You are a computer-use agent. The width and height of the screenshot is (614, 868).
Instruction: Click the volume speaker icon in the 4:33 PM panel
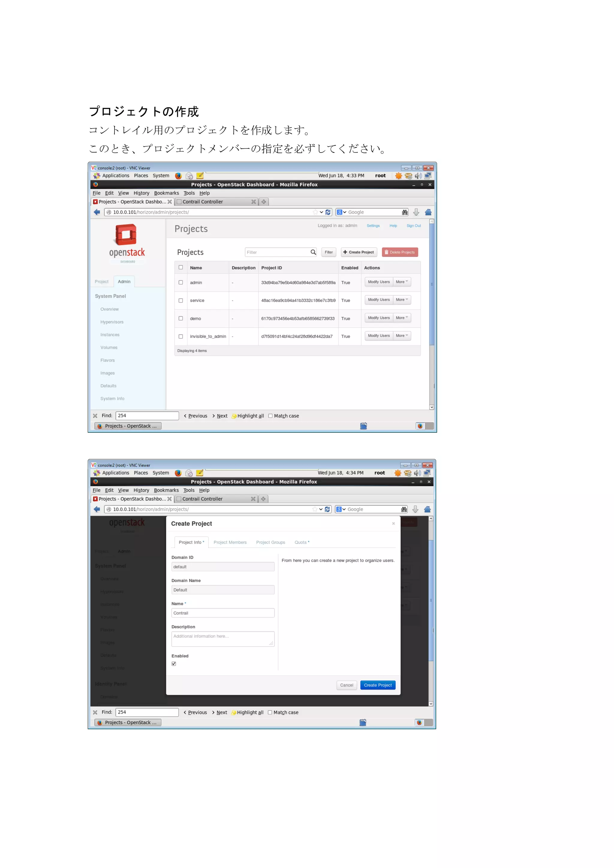point(418,176)
